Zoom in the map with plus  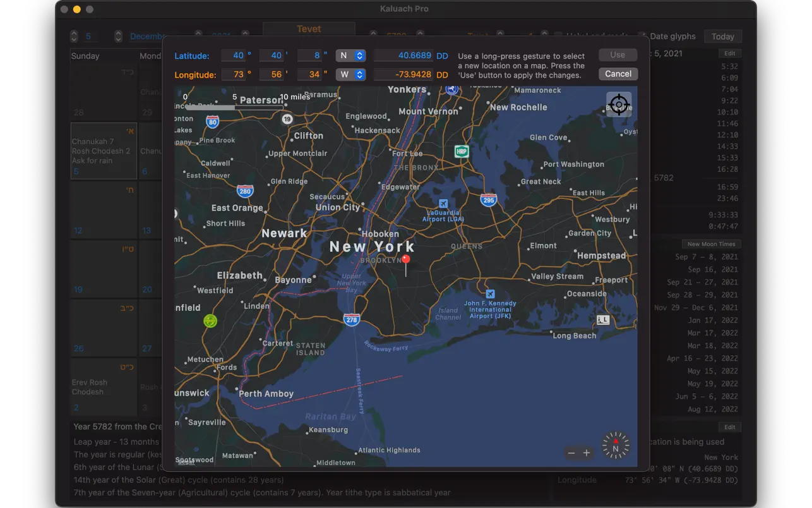pos(587,453)
